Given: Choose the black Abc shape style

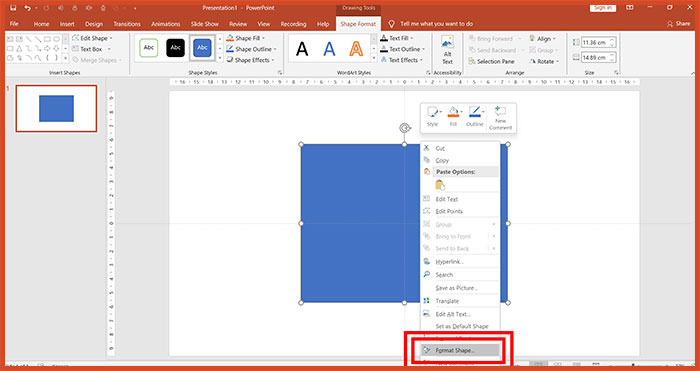Looking at the screenshot, I should [175, 48].
